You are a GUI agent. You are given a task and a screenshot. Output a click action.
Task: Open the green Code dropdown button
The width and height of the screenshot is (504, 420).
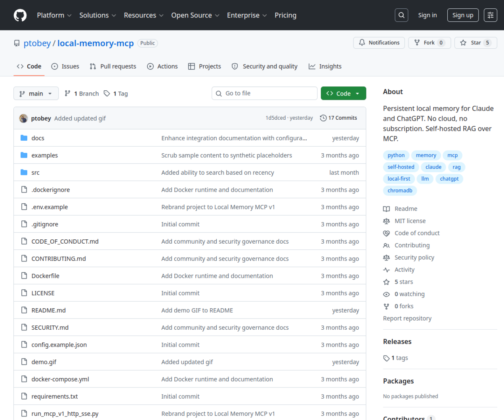343,93
